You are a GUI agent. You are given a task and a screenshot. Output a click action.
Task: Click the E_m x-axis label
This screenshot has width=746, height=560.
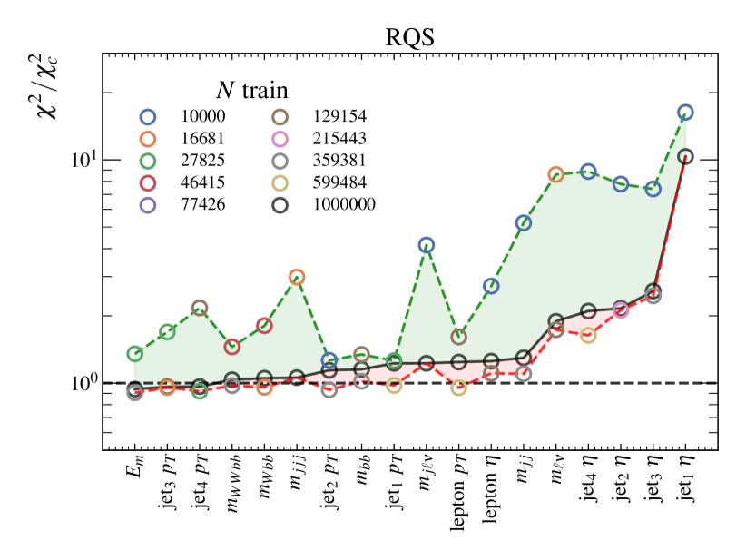click(134, 466)
